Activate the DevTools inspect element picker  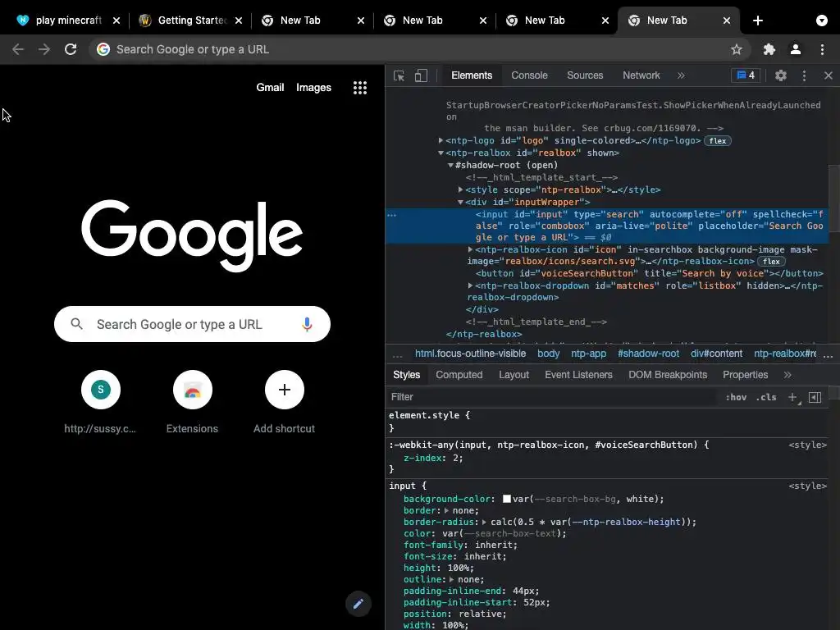point(399,75)
